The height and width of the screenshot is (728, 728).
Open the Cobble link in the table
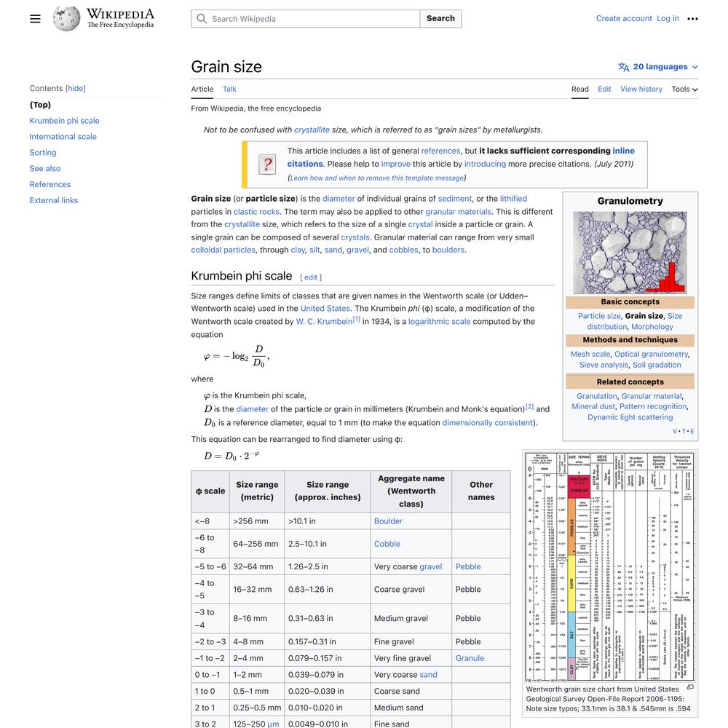(x=387, y=544)
